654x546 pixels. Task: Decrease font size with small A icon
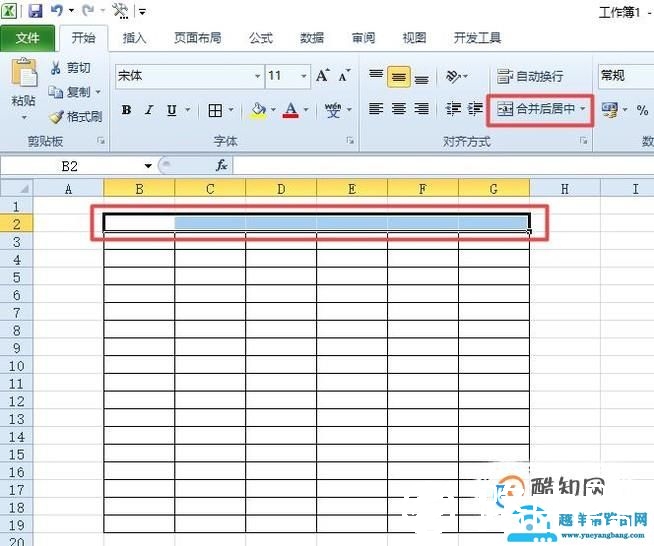coord(344,76)
